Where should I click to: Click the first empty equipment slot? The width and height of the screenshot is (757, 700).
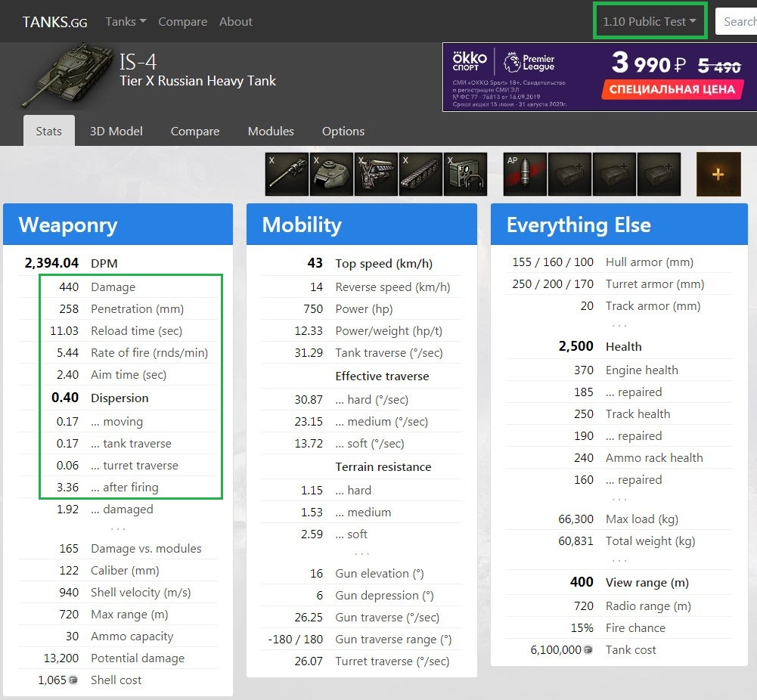(x=569, y=175)
